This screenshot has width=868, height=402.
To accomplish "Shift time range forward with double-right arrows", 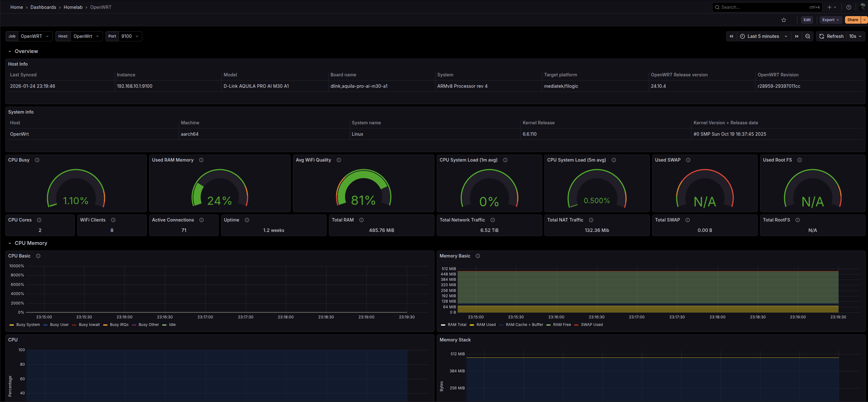I will (797, 36).
